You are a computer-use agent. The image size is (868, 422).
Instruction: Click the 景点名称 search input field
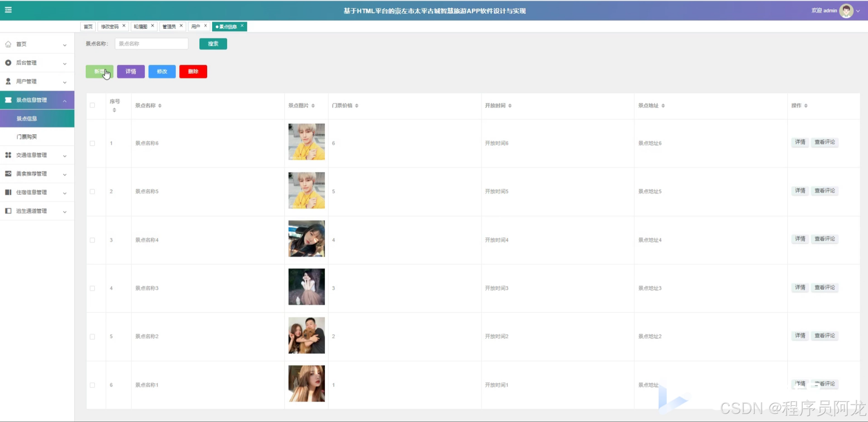152,44
